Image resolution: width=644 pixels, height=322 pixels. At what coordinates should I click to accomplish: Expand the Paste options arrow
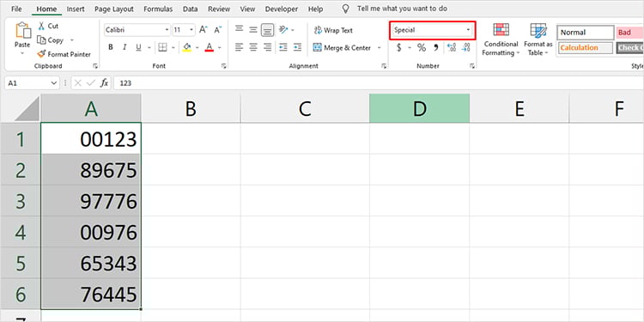point(22,53)
